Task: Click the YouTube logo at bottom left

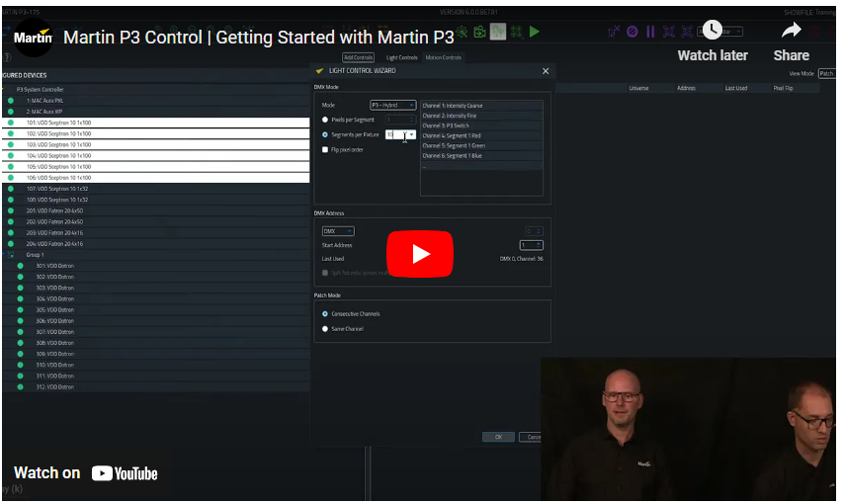Action: click(x=125, y=473)
